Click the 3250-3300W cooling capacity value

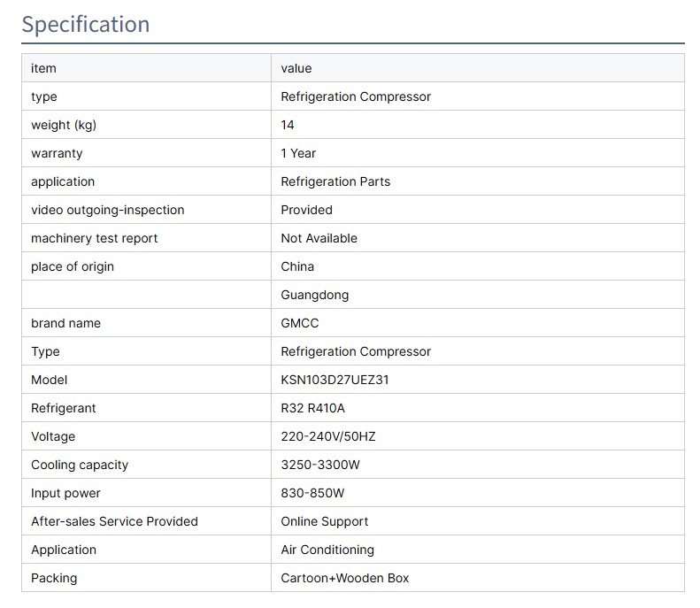[320, 465]
